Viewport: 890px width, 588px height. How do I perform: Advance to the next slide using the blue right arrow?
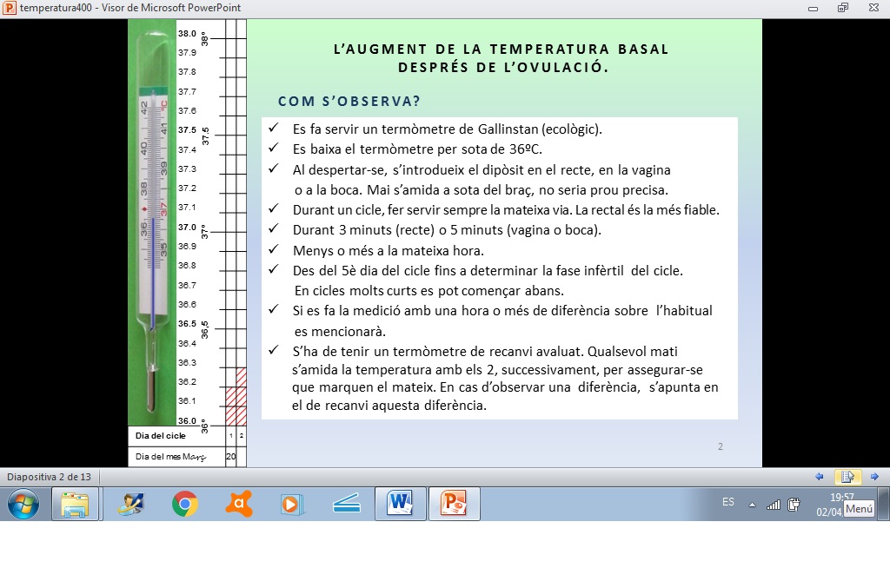874,477
